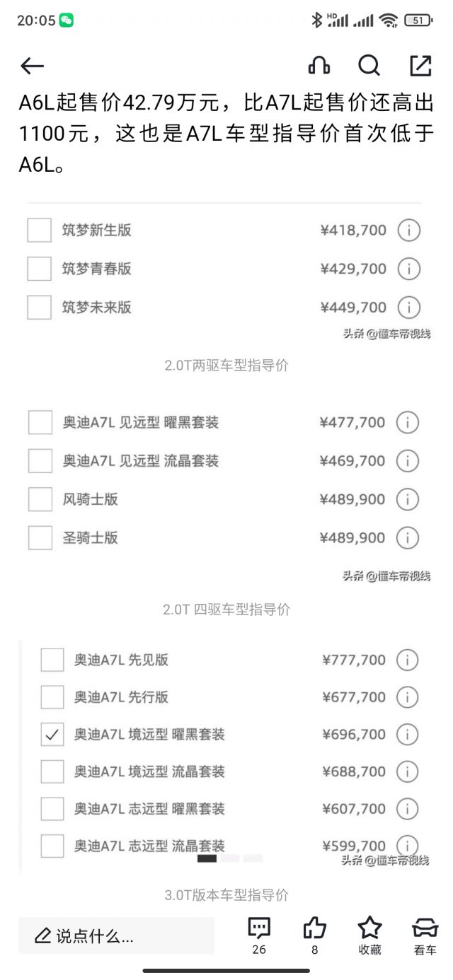Select the 风骑士版 checkbox
This screenshot has width=453, height=980.
click(38, 499)
